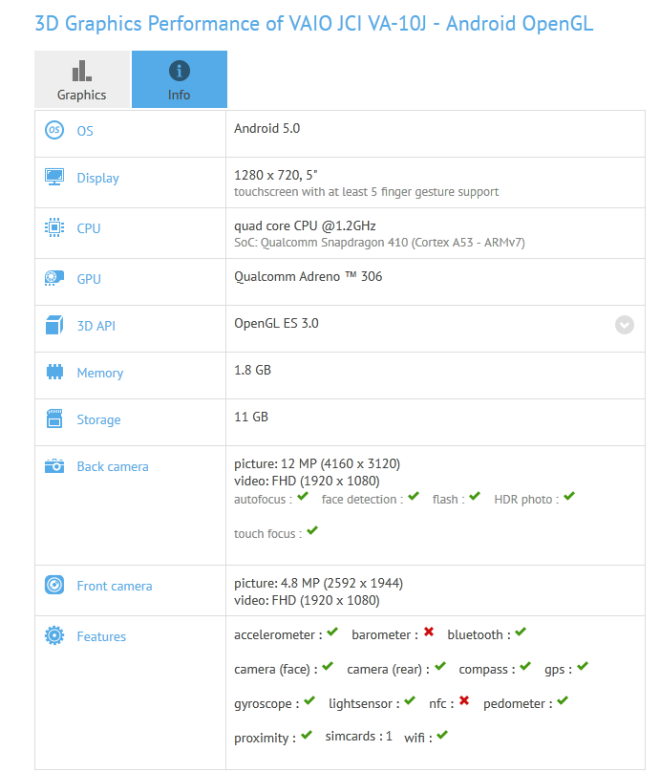This screenshot has width=660, height=772.
Task: Click the gyroscope feature label
Action: point(267,704)
